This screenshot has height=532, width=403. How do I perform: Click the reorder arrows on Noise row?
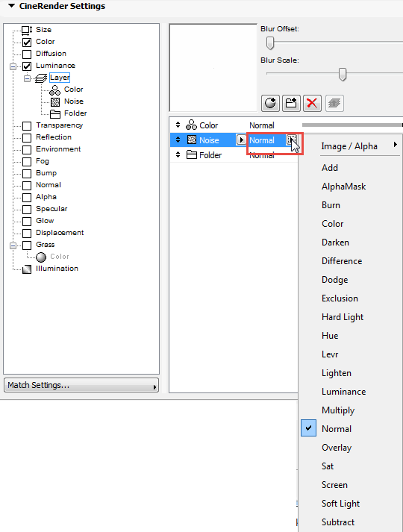(x=178, y=140)
